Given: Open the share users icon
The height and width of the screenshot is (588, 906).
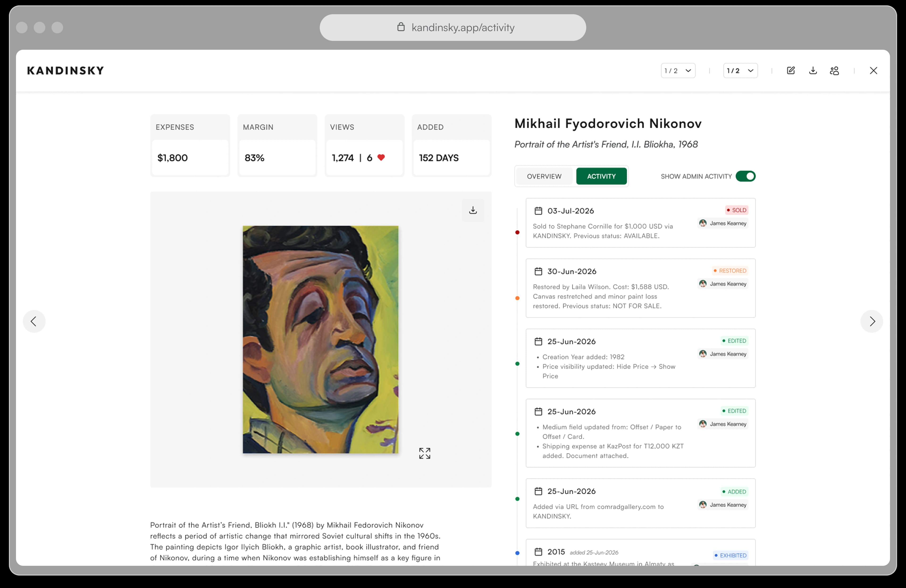Looking at the screenshot, I should (834, 71).
